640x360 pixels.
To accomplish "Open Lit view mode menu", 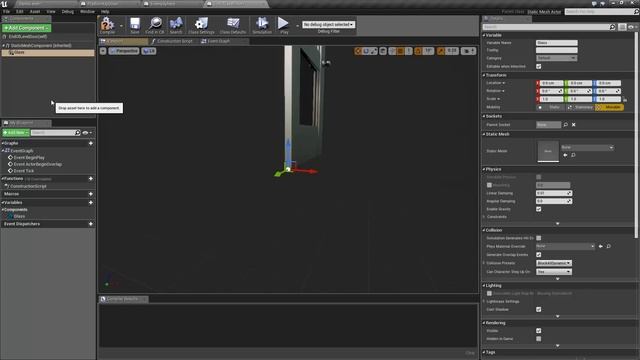I will (149, 51).
